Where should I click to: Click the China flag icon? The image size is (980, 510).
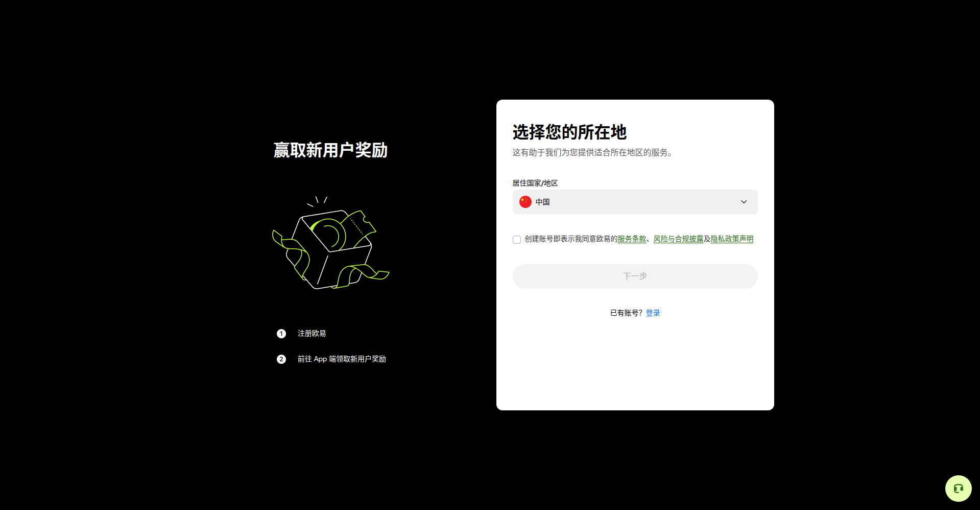(x=525, y=202)
